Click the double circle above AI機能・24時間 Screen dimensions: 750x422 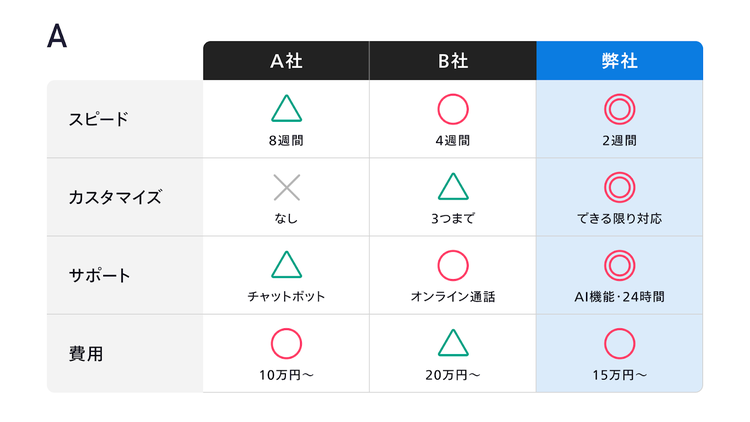click(x=620, y=265)
